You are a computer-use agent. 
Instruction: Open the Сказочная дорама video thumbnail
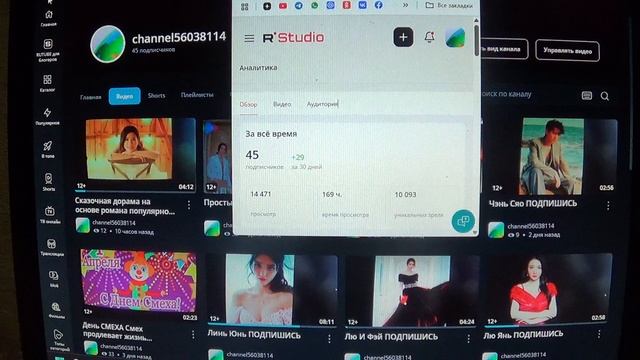(135, 154)
